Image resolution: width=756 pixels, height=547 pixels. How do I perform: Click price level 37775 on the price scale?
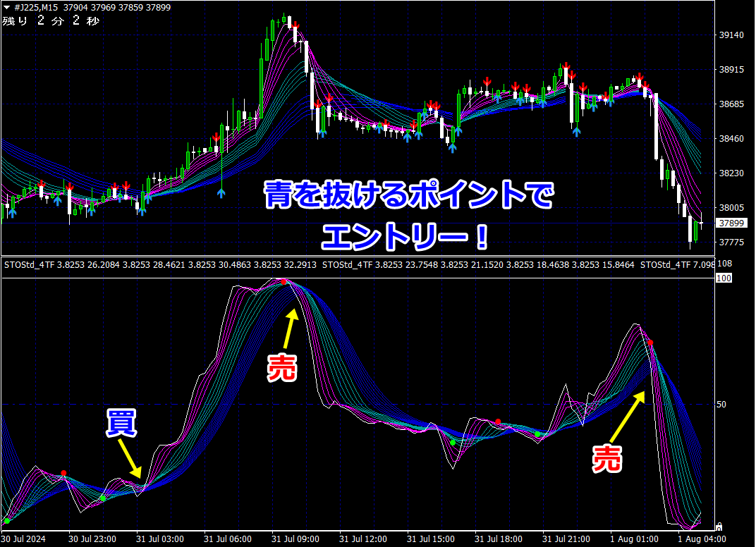(x=731, y=242)
